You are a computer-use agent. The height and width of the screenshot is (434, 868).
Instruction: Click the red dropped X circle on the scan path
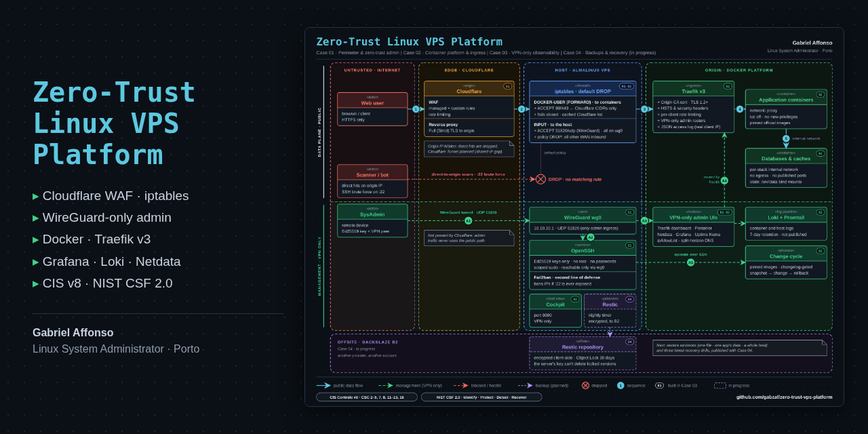click(540, 180)
